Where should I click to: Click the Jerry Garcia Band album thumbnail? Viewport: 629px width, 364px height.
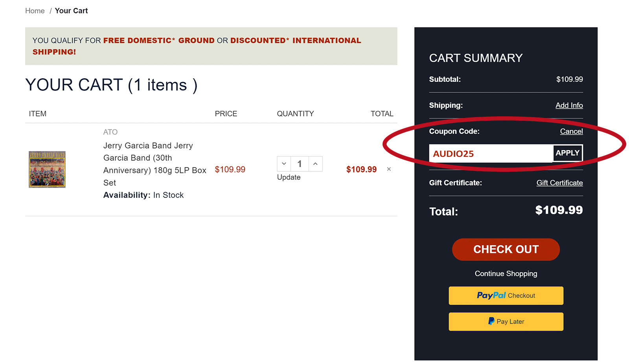(x=47, y=170)
